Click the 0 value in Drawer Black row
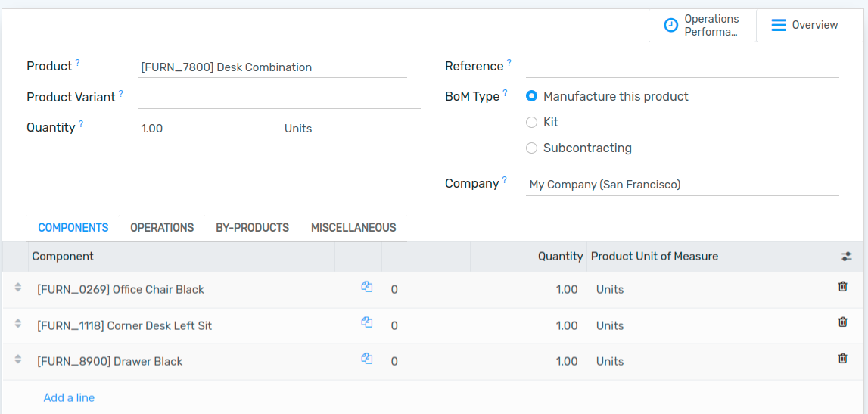This screenshot has height=414, width=868. (x=394, y=362)
